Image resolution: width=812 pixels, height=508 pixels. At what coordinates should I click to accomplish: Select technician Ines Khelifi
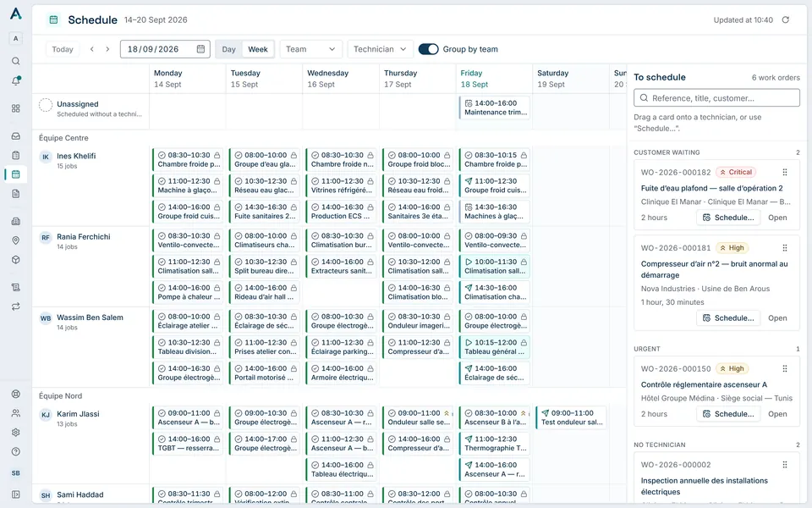point(76,156)
